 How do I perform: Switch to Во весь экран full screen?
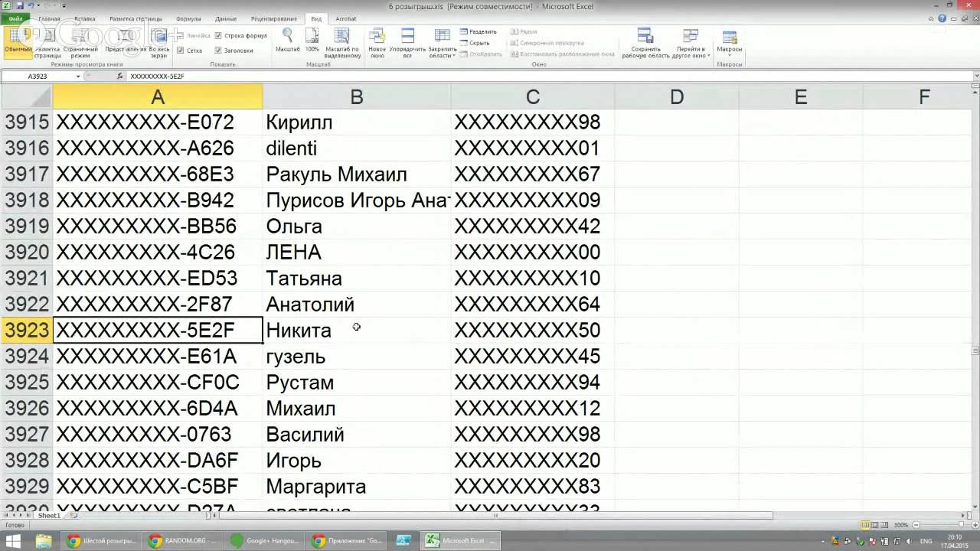click(x=159, y=41)
